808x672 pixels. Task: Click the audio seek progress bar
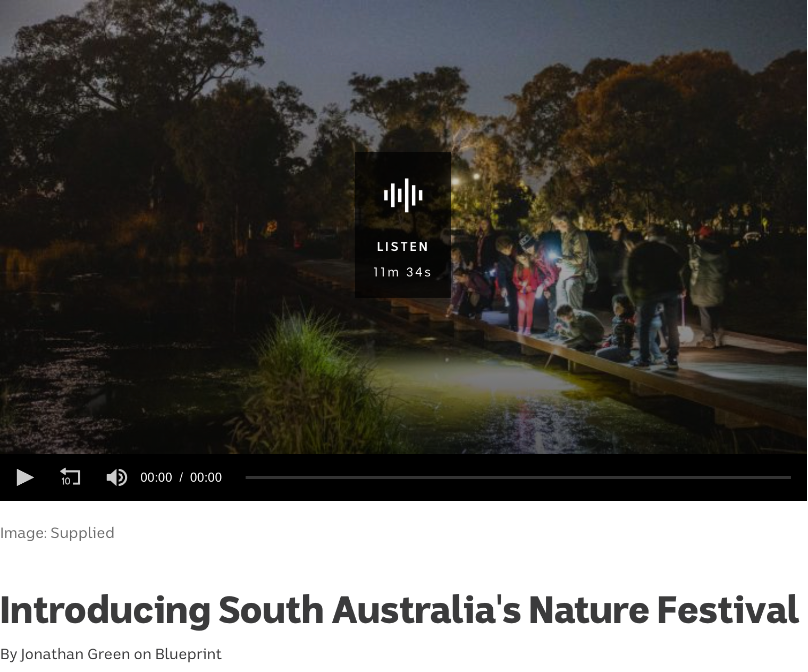tap(518, 477)
